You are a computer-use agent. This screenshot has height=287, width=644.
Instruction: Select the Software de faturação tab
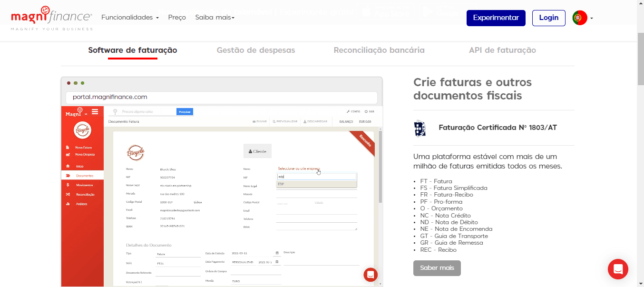tap(133, 50)
